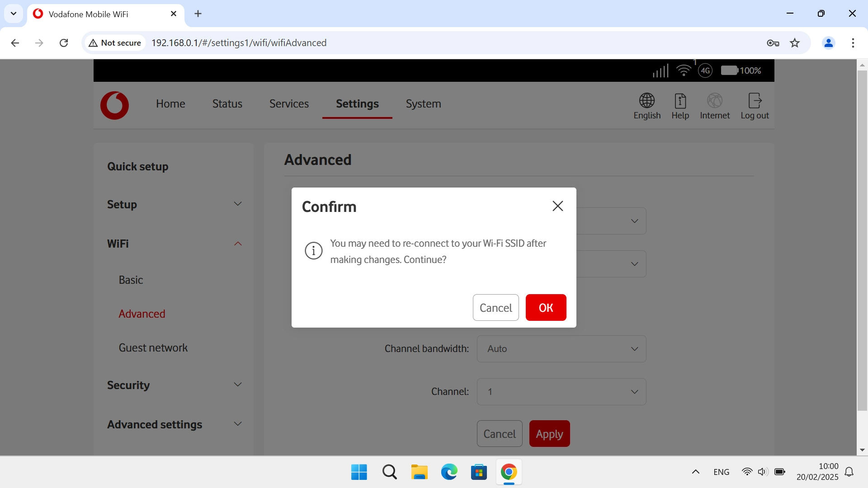Open the Channel dropdown showing 1
The image size is (868, 488).
(561, 391)
